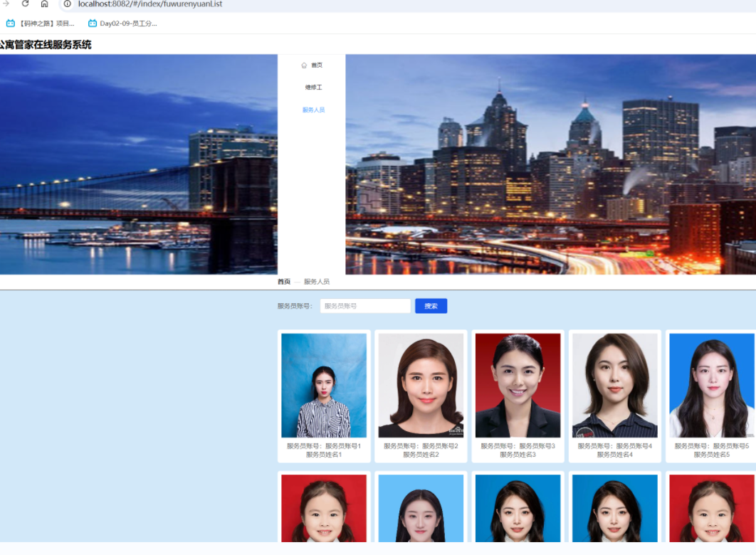The width and height of the screenshot is (756, 555).
Task: Select the 维修工 menu item
Action: 313,88
